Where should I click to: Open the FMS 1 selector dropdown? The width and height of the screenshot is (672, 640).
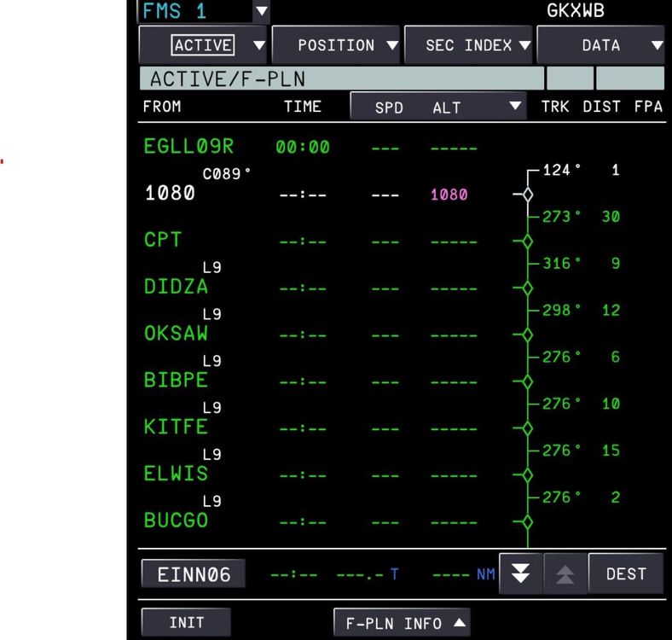[x=261, y=12]
